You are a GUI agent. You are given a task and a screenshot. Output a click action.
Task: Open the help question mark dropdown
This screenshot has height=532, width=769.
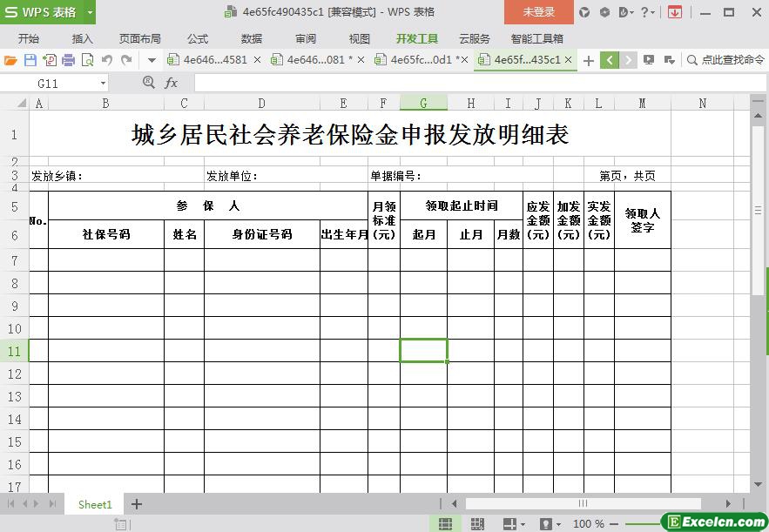(647, 12)
